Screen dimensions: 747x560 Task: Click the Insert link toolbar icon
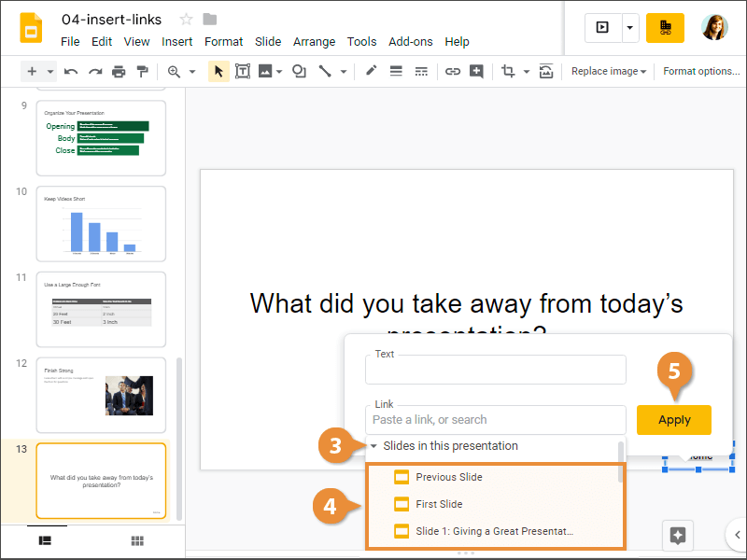[x=453, y=72]
